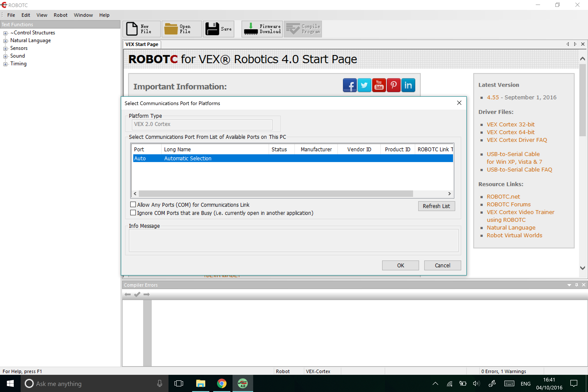This screenshot has height=392, width=588.
Task: Click the Refresh List button
Action: point(436,206)
